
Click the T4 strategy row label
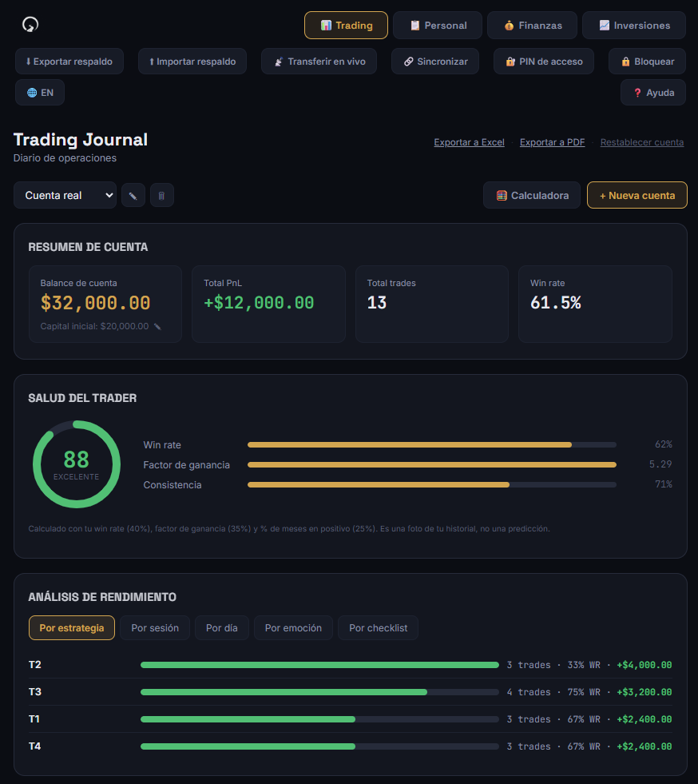pos(35,746)
